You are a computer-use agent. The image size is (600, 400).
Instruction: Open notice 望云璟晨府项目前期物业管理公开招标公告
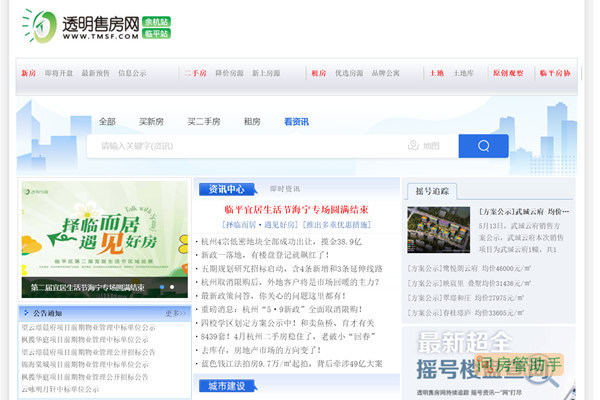88,352
